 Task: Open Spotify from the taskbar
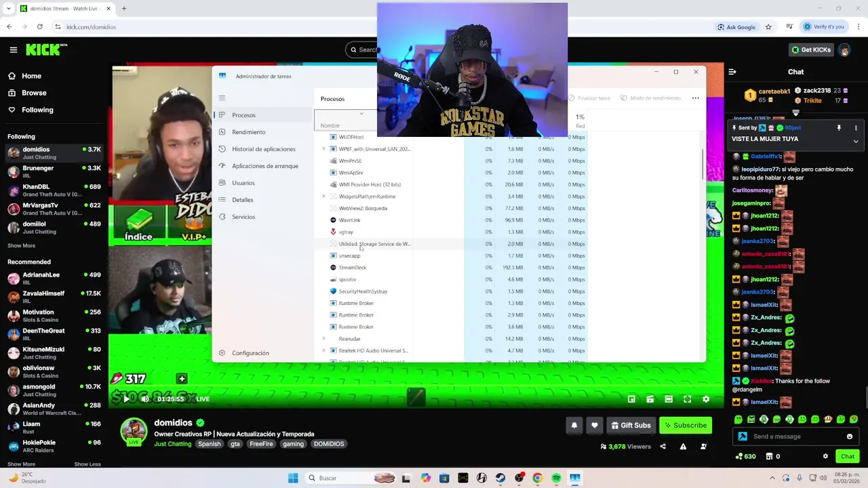coord(556,478)
